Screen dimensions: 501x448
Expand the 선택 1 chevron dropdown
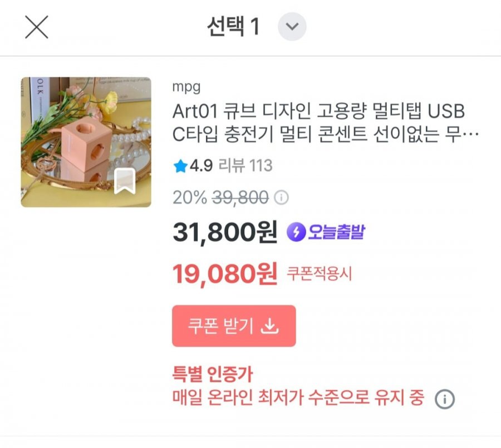pos(292,27)
